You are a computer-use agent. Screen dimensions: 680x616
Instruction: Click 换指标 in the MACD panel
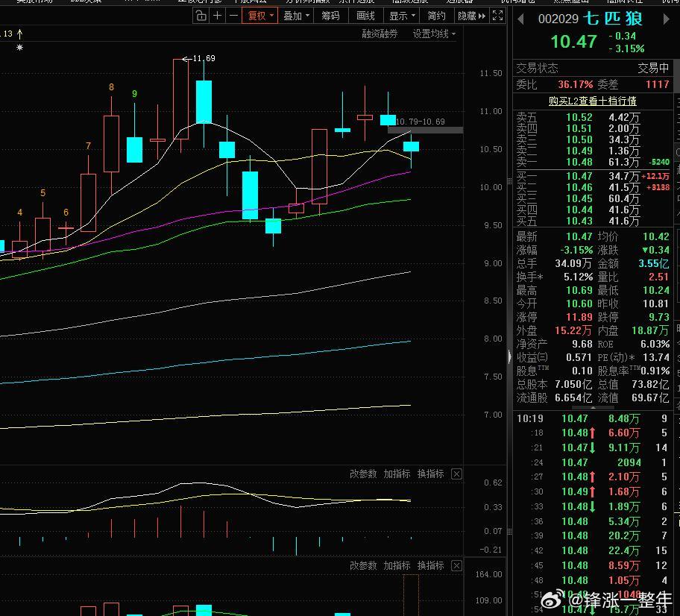point(431,474)
